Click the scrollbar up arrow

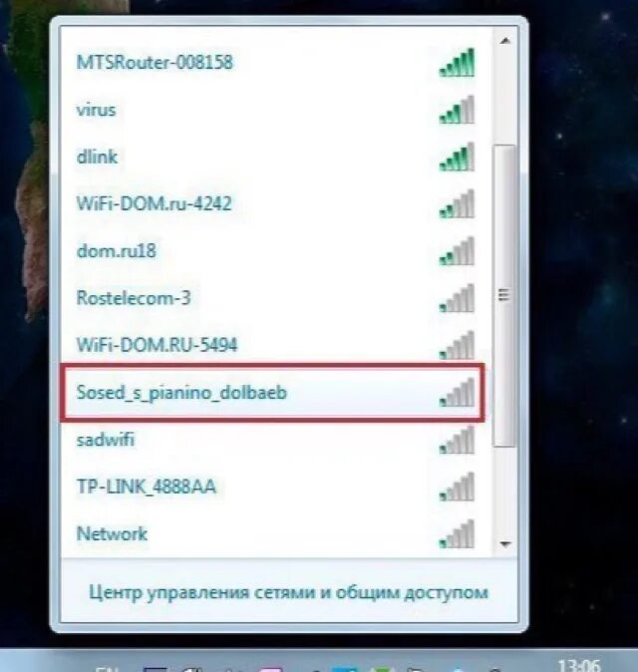click(505, 41)
